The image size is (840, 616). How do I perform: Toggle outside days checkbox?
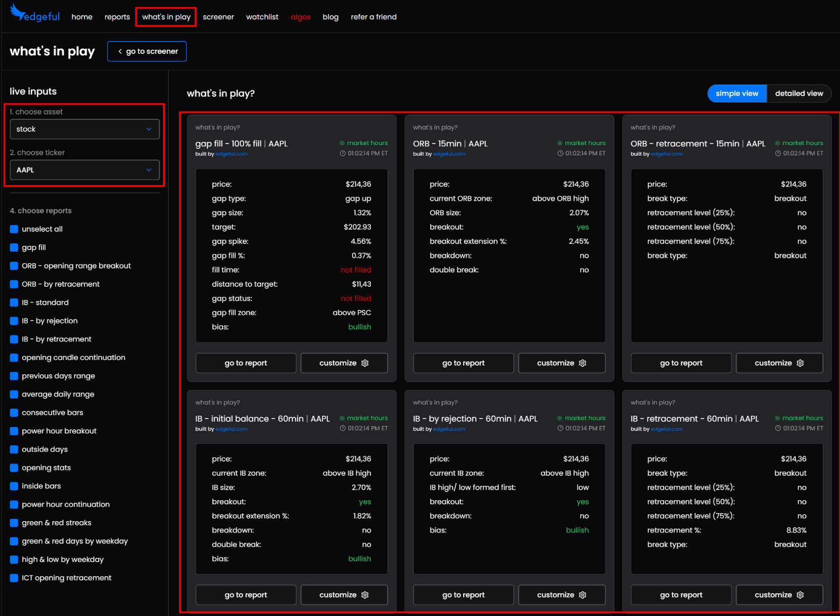(x=14, y=449)
